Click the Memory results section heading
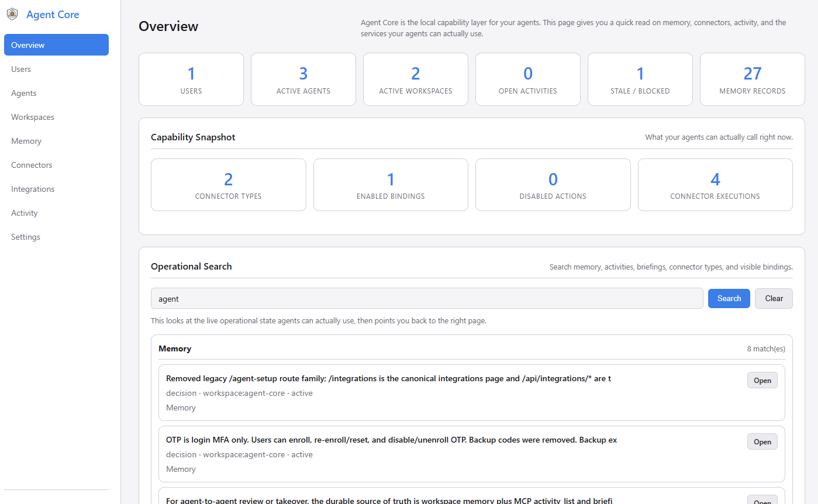The height and width of the screenshot is (504, 818). point(175,348)
